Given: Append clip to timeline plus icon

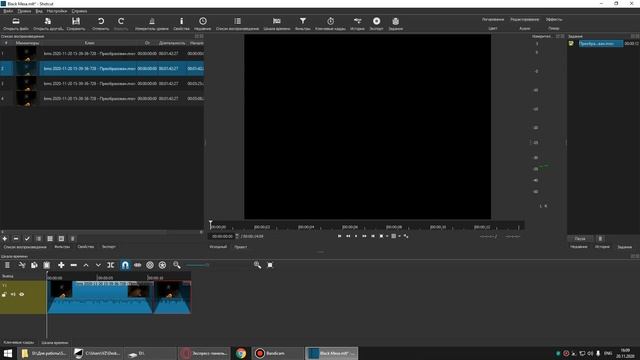Looking at the screenshot, I should coord(61,265).
